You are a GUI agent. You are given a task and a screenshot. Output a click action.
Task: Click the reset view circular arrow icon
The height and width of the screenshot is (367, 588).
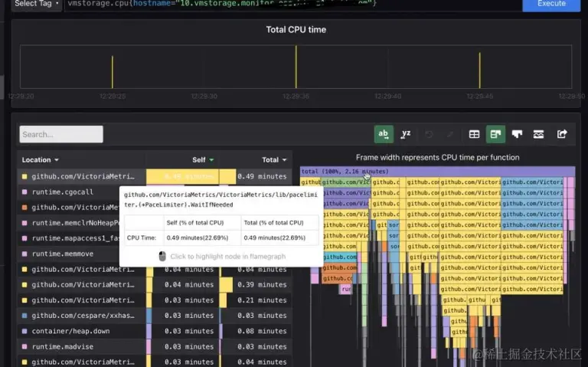coord(429,134)
